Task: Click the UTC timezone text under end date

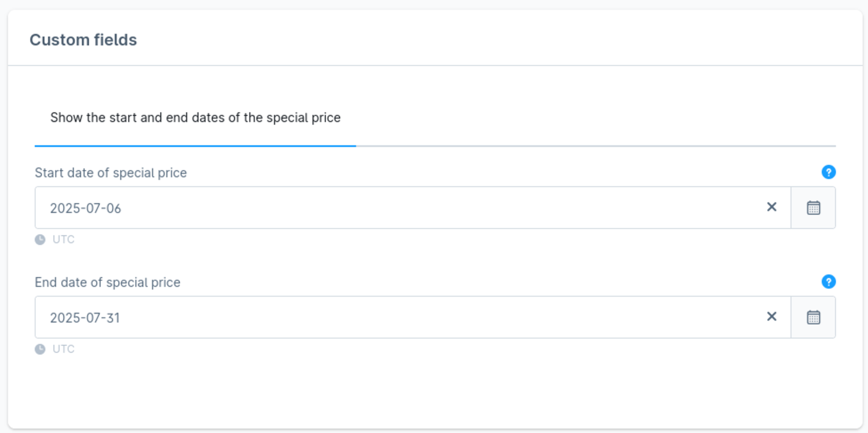Action: point(63,349)
